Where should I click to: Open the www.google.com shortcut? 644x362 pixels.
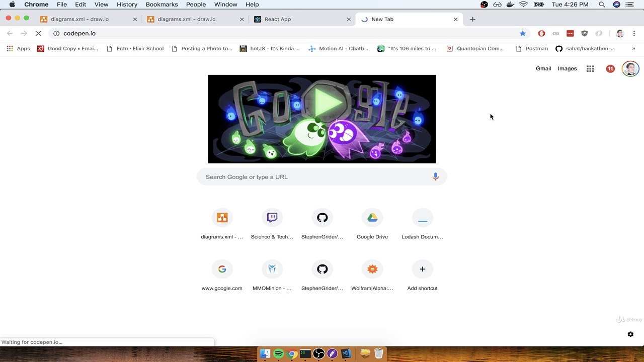point(222,276)
